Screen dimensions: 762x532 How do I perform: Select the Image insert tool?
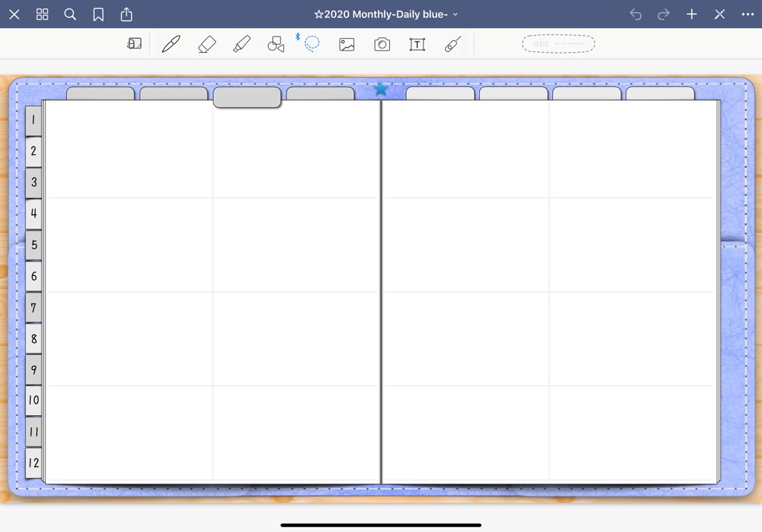[x=347, y=45]
